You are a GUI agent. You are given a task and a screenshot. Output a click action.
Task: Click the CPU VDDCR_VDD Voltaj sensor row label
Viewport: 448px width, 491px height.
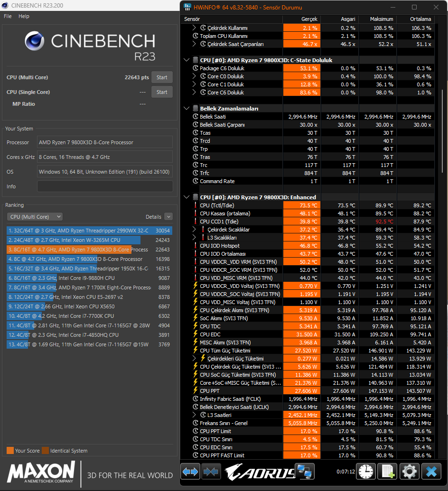click(240, 286)
